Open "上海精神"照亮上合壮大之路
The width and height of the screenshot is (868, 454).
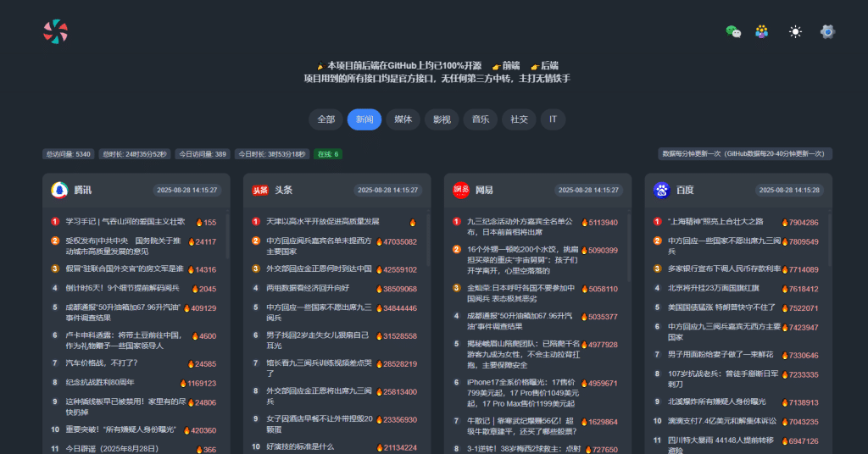(x=715, y=221)
